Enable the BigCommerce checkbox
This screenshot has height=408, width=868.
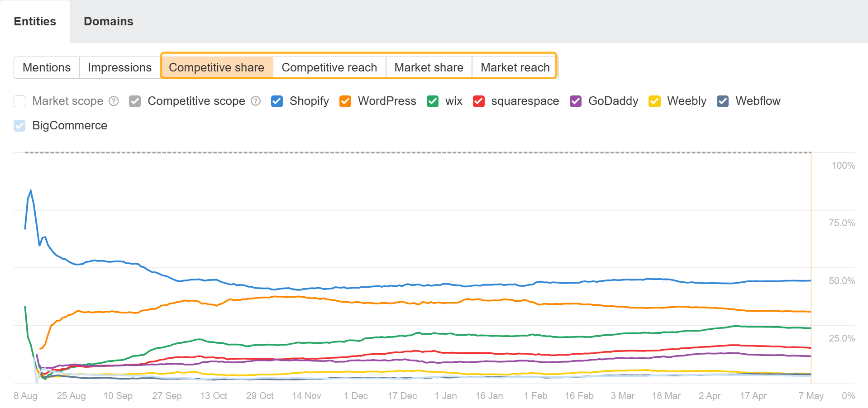pos(19,125)
